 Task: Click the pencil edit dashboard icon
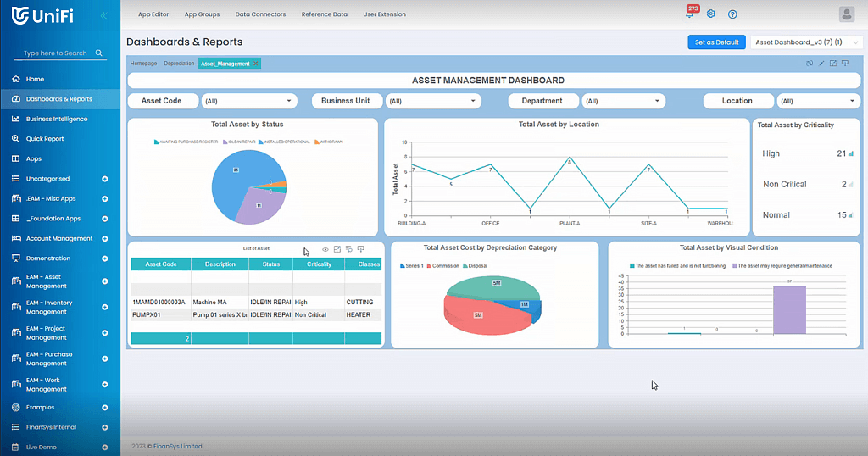point(821,64)
